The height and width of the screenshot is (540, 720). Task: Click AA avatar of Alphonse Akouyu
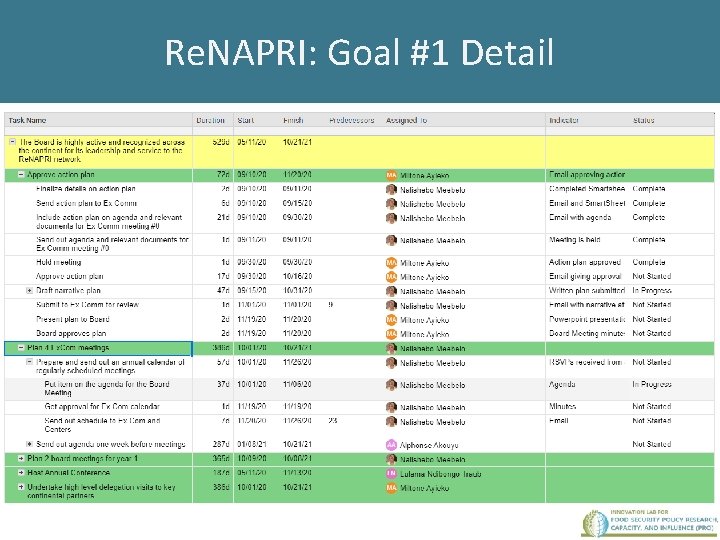tap(391, 445)
